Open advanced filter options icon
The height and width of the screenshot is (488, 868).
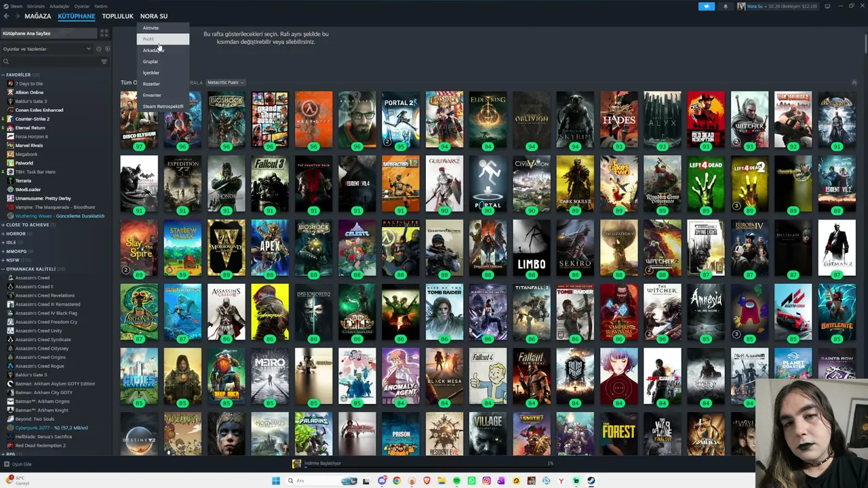coord(104,62)
